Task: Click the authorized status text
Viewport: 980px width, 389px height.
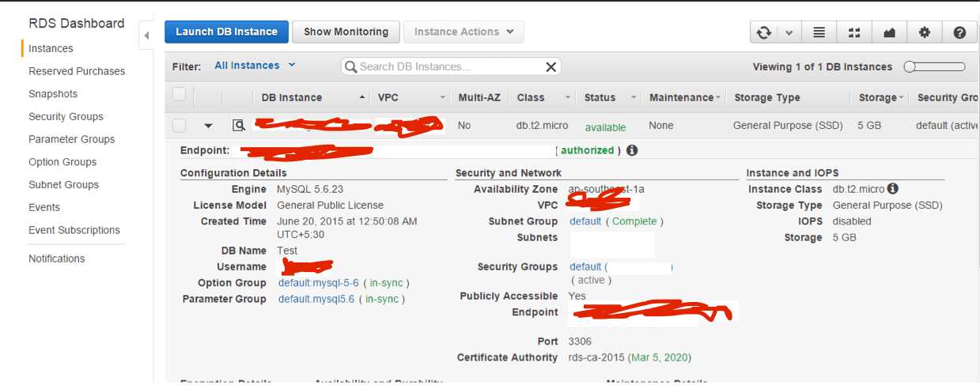Action: 587,150
